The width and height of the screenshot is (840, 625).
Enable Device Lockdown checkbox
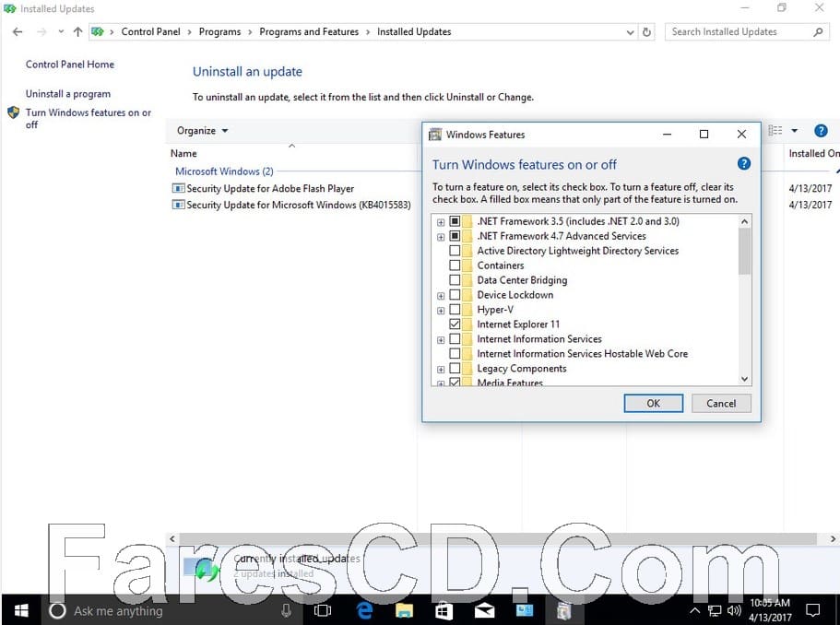pyautogui.click(x=455, y=295)
